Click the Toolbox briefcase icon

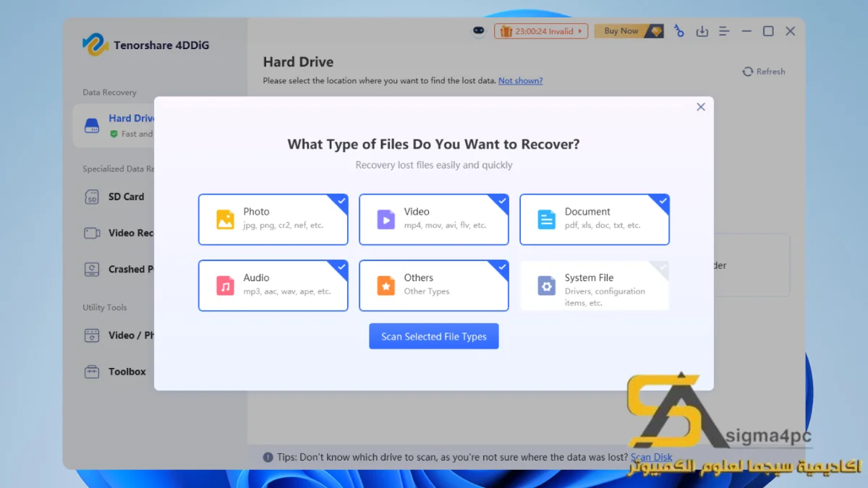tap(92, 372)
